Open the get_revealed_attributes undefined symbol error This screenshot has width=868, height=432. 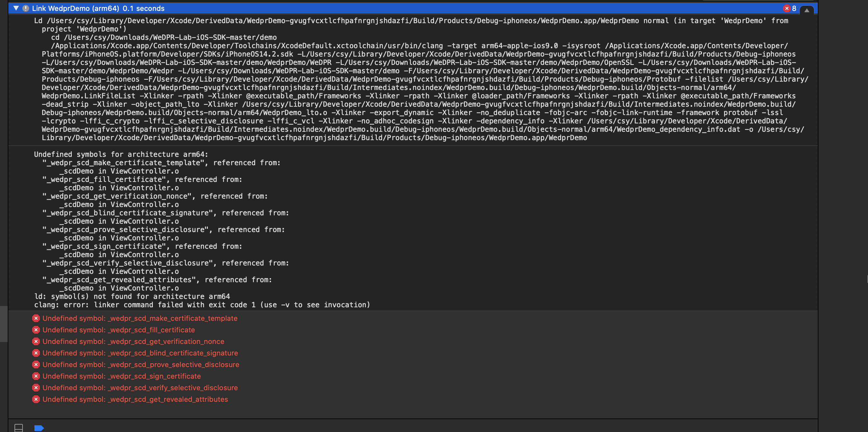pyautogui.click(x=135, y=399)
